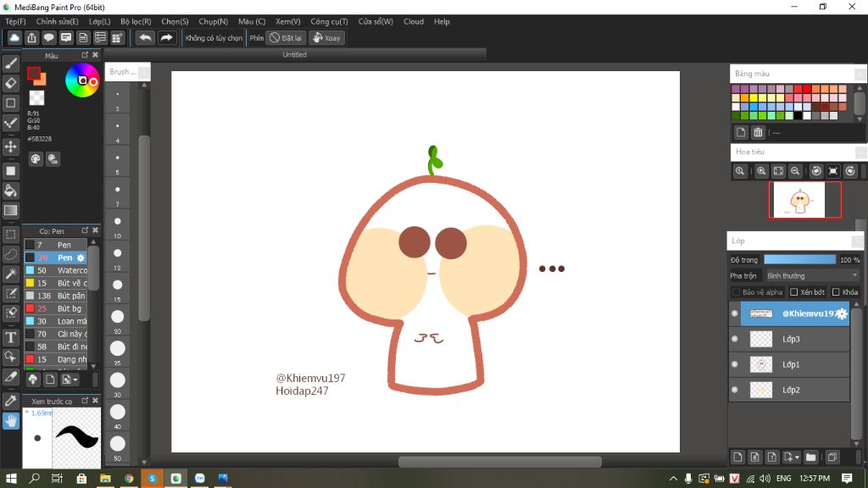This screenshot has width=868, height=488.
Task: Open the Công cụ(T) menu
Action: click(329, 21)
